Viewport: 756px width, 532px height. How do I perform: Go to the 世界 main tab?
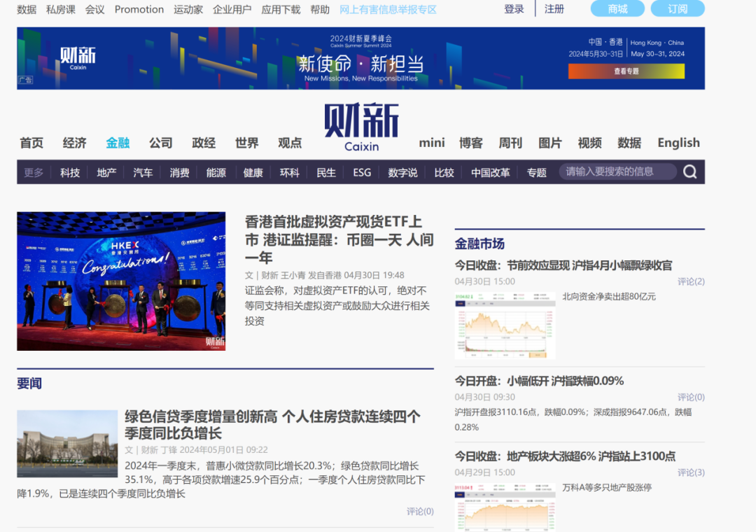point(247,143)
